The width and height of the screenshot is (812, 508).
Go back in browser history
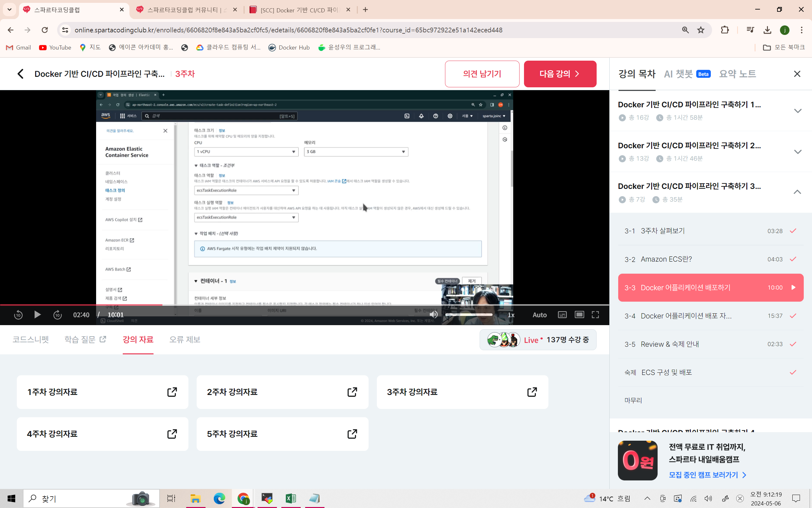point(10,30)
